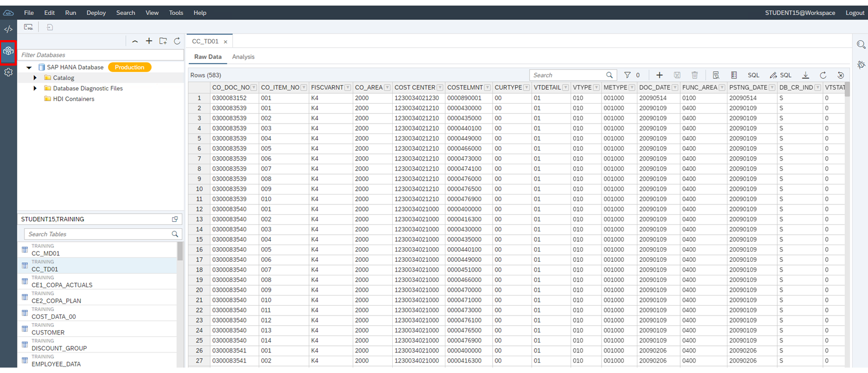868x373 pixels.
Task: Open the COSTELMNT column filter dropdown
Action: pos(487,87)
